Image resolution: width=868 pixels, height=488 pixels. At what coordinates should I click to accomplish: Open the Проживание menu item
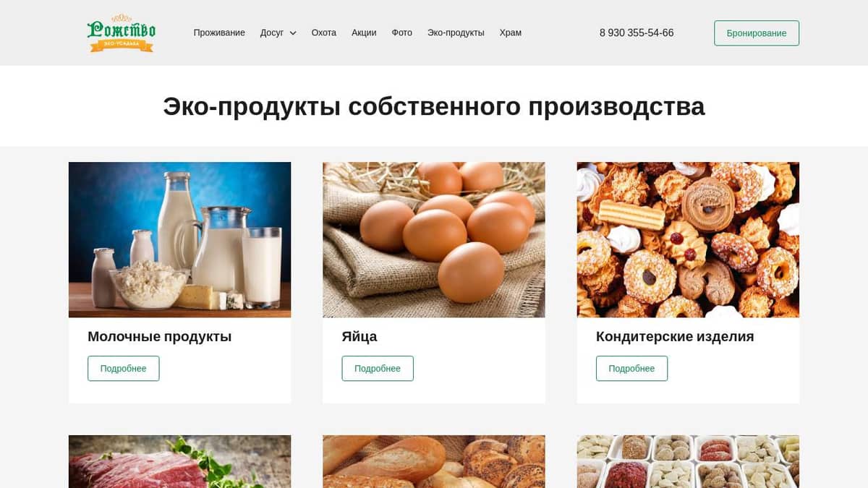coord(219,33)
